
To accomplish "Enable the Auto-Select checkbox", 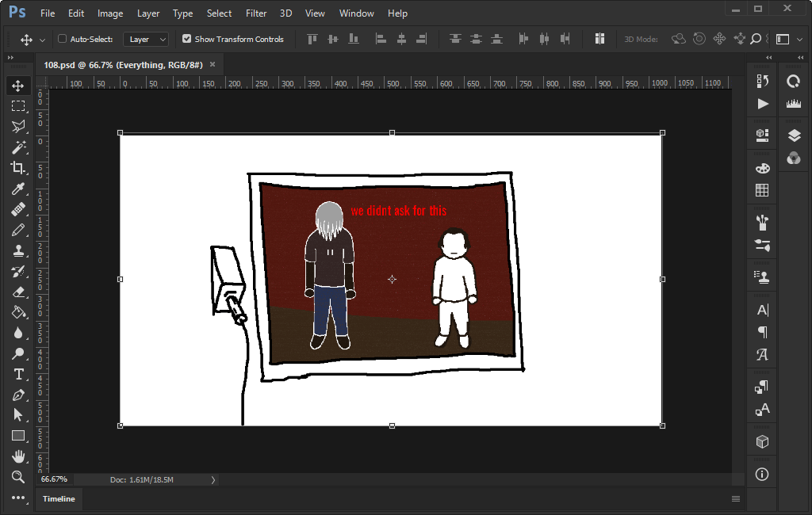I will (63, 39).
